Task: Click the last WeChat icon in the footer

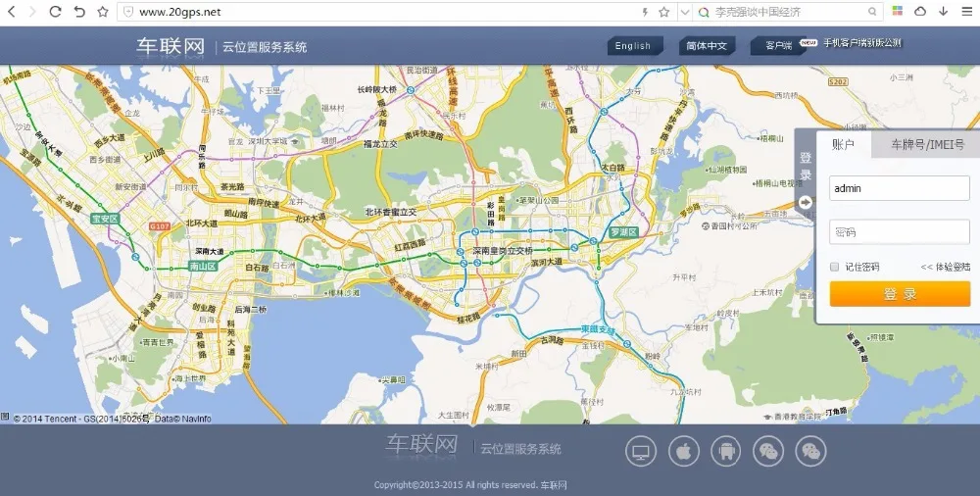Action: (810, 451)
